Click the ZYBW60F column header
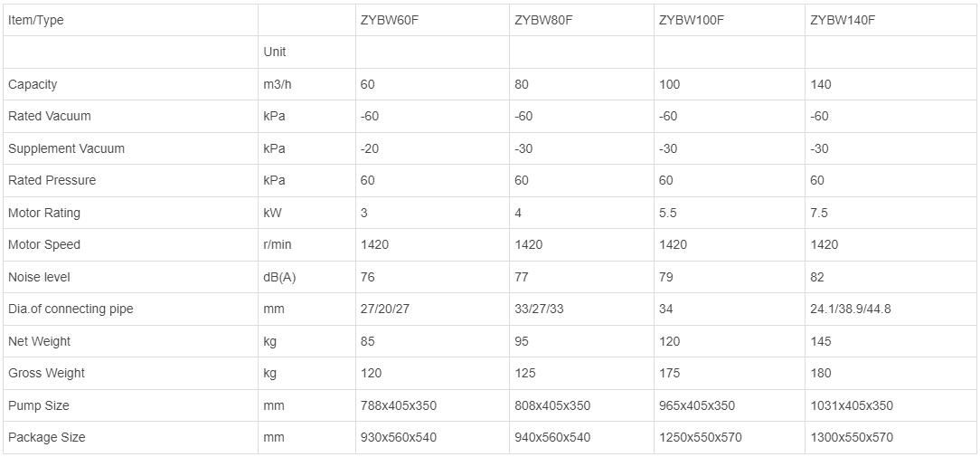980x457 pixels. coord(389,20)
